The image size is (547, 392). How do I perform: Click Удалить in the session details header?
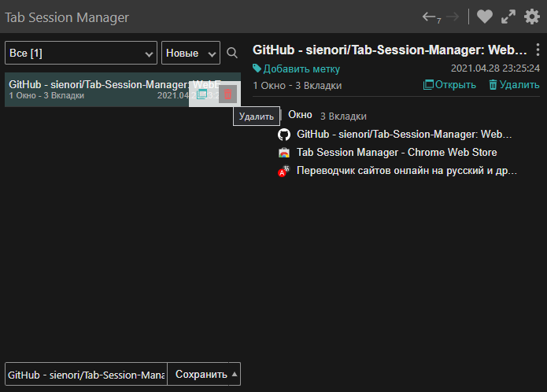514,85
